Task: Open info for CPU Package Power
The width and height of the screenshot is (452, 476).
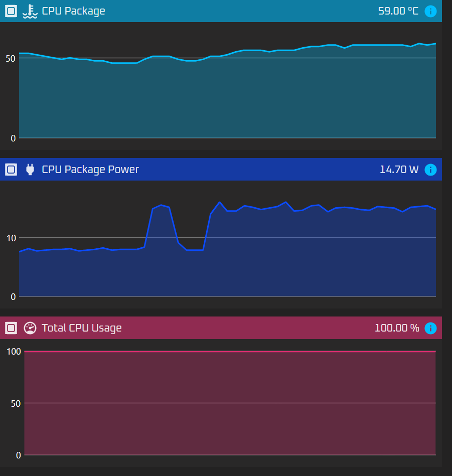Action: (x=430, y=170)
